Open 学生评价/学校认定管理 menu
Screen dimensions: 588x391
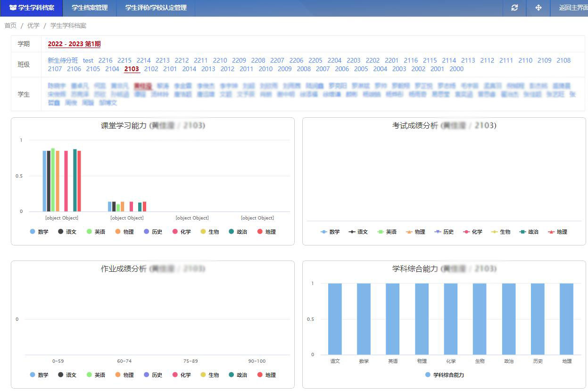(156, 8)
